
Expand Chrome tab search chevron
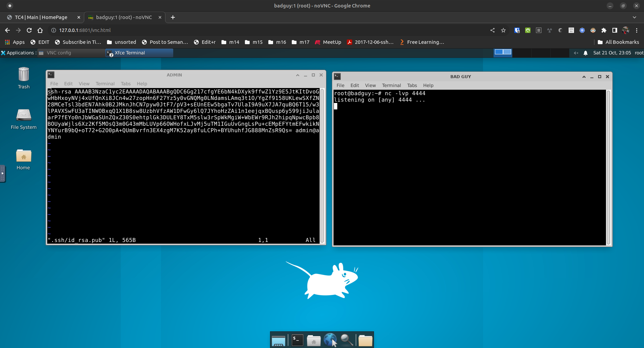pos(634,17)
